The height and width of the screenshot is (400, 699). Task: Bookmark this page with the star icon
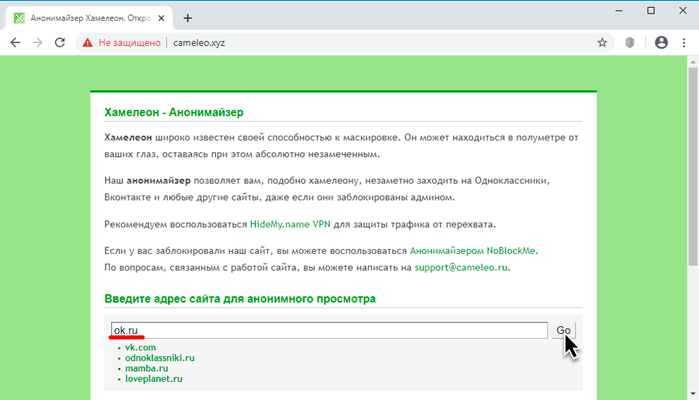pos(602,43)
